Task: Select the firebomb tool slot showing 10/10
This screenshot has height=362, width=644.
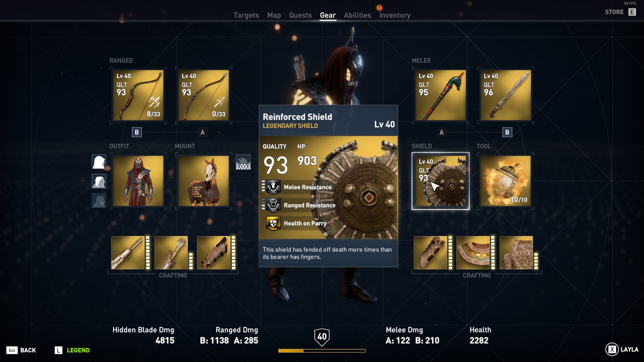Action: (x=505, y=181)
